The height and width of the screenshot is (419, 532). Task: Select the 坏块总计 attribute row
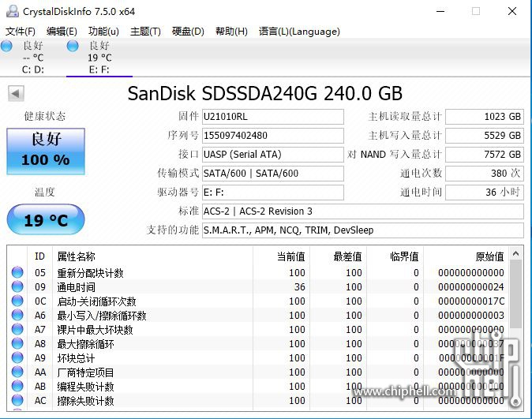coord(259,358)
